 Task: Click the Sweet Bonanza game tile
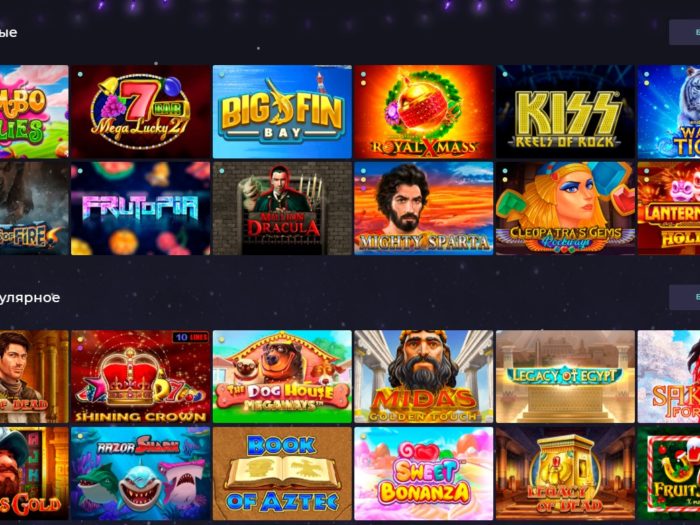click(x=424, y=474)
